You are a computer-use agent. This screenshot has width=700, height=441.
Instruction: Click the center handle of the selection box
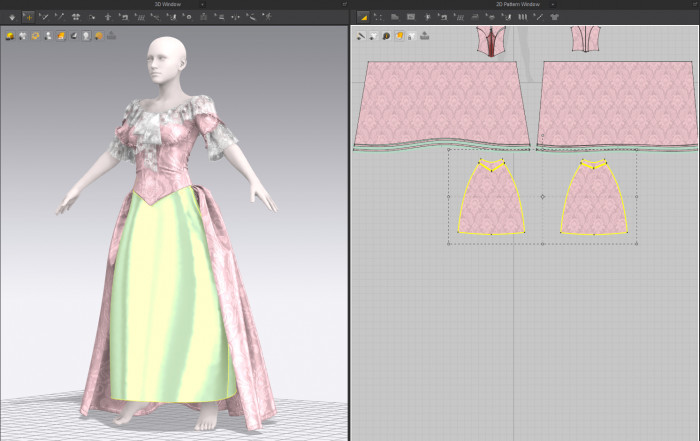tap(543, 196)
